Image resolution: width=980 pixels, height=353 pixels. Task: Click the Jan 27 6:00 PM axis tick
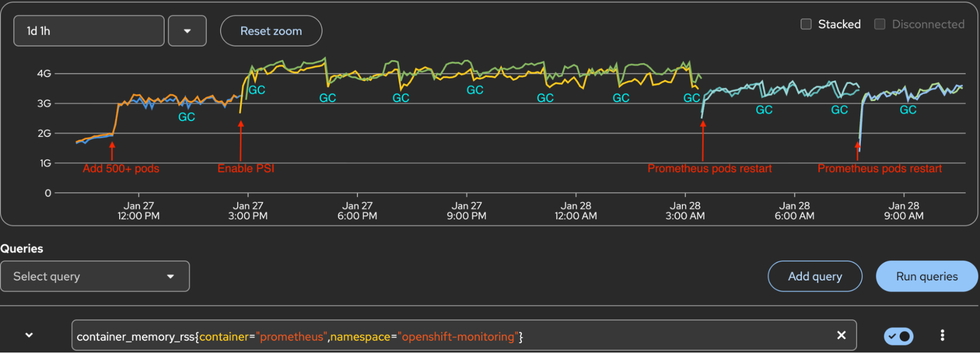357,211
